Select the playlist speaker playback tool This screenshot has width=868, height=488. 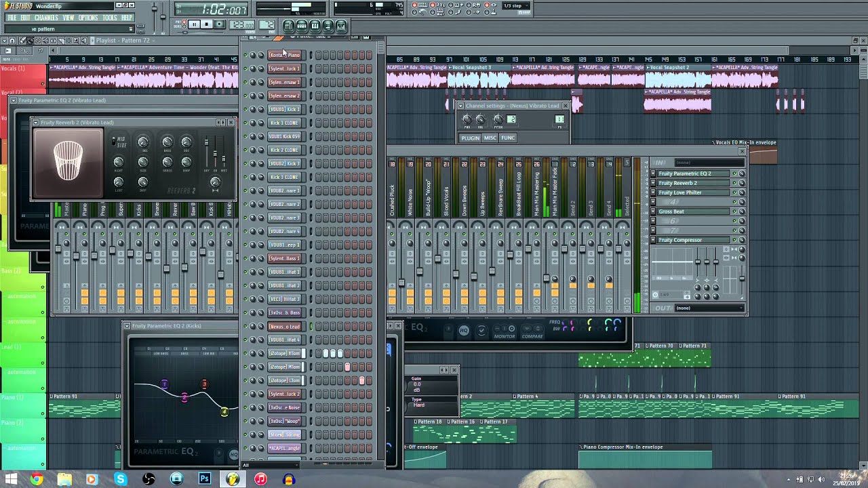pyautogui.click(x=84, y=41)
